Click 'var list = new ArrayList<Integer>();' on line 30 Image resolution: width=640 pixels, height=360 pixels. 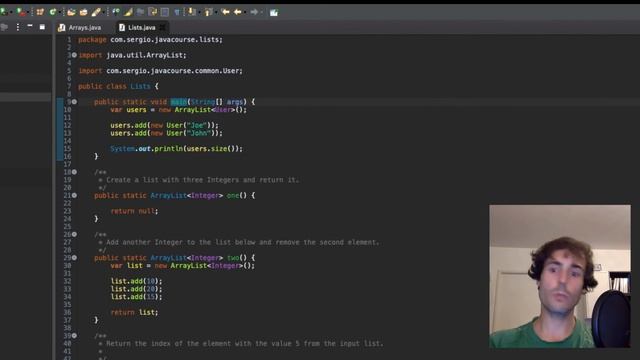pos(182,266)
